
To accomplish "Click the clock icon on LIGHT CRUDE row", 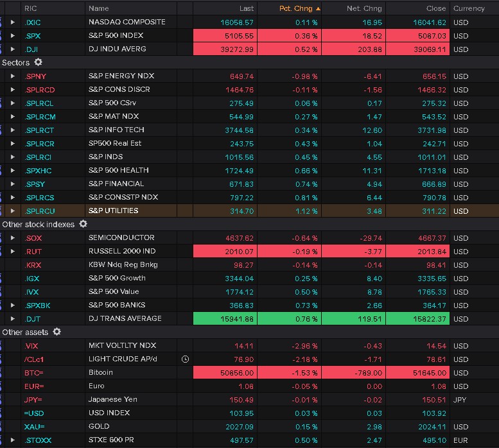I will pyautogui.click(x=186, y=359).
